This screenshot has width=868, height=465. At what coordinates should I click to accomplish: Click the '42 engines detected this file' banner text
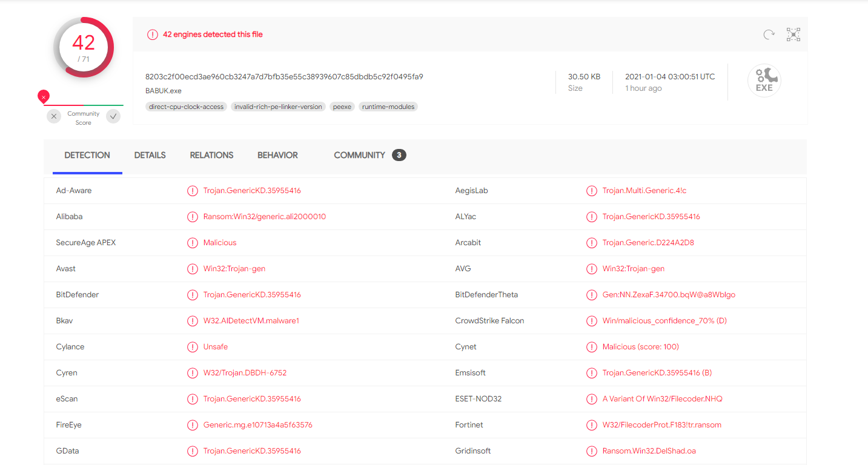(213, 35)
